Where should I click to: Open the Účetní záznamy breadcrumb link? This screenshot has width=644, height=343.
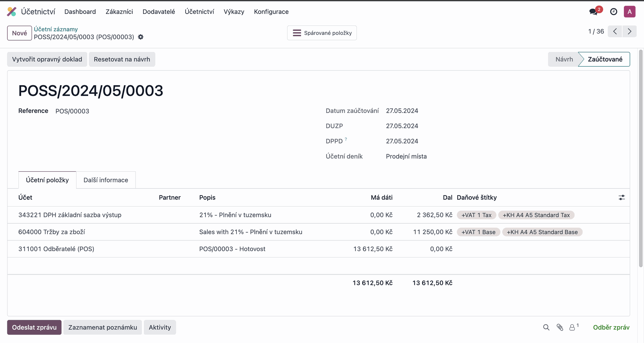tap(56, 29)
